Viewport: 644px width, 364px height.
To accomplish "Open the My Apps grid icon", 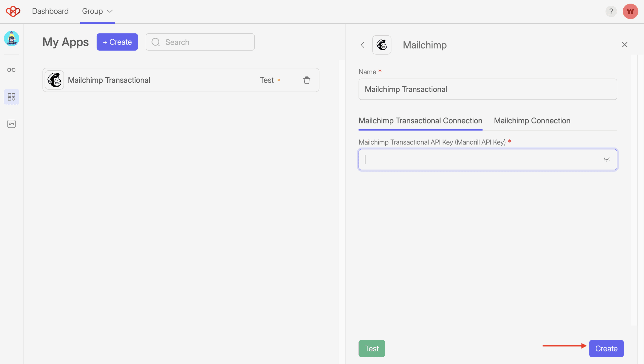I will point(12,97).
